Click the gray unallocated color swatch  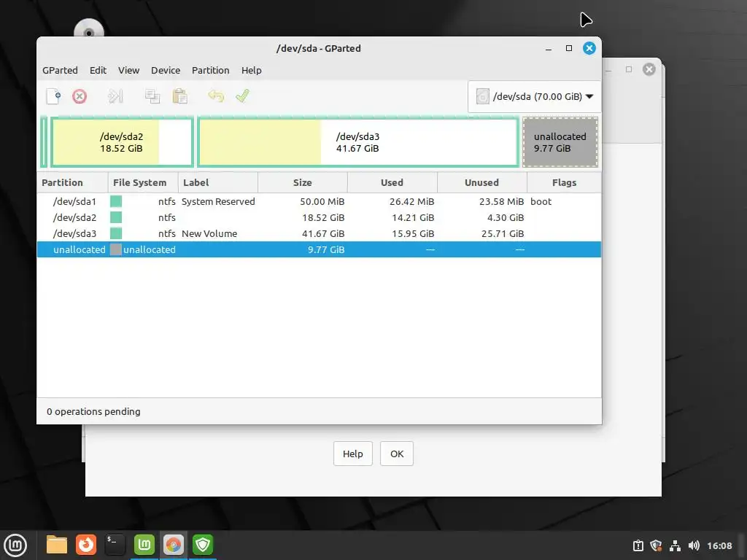116,249
